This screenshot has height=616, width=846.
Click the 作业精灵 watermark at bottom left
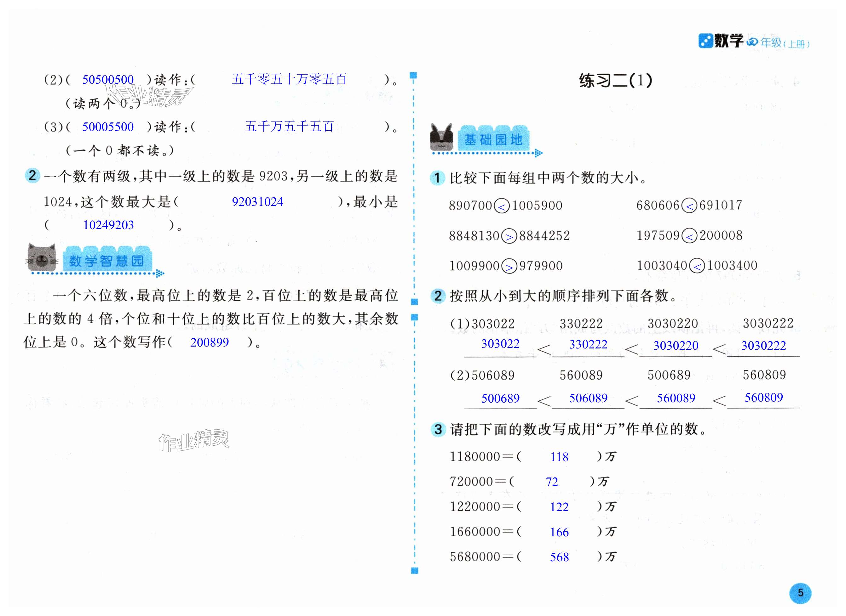click(x=194, y=441)
